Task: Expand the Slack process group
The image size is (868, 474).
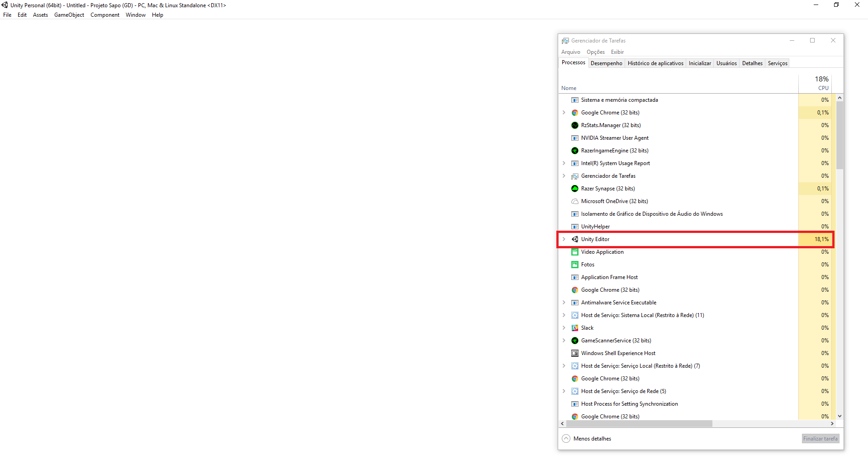Action: [x=564, y=328]
